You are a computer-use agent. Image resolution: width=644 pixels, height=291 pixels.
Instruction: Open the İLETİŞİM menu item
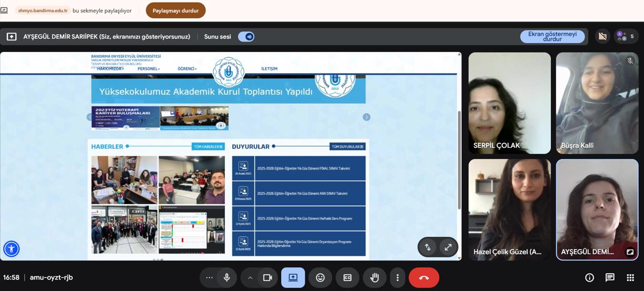[269, 68]
